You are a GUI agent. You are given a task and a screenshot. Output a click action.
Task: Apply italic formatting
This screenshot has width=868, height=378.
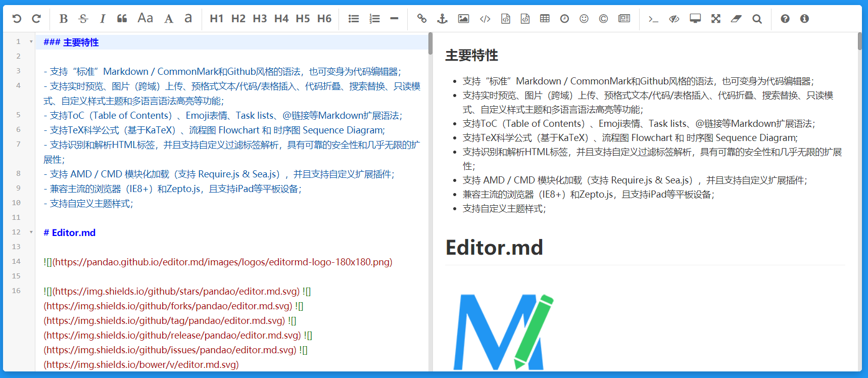[103, 19]
